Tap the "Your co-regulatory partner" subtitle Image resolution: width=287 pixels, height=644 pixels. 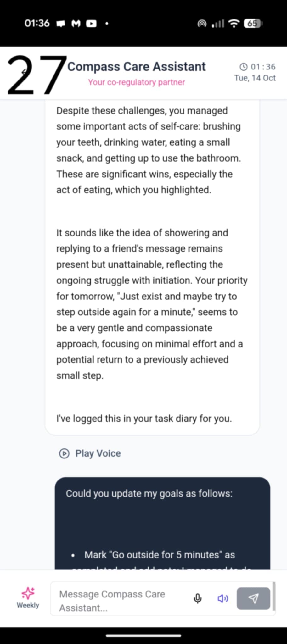[137, 82]
